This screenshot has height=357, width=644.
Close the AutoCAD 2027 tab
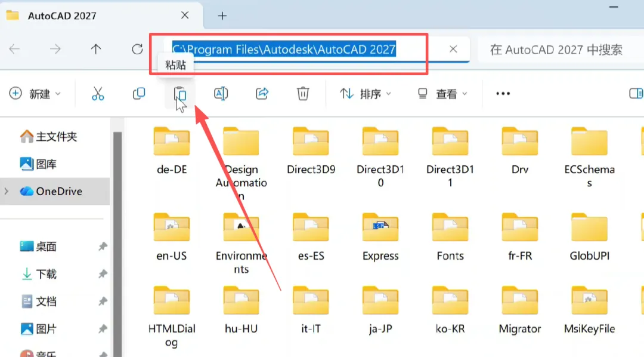point(185,15)
